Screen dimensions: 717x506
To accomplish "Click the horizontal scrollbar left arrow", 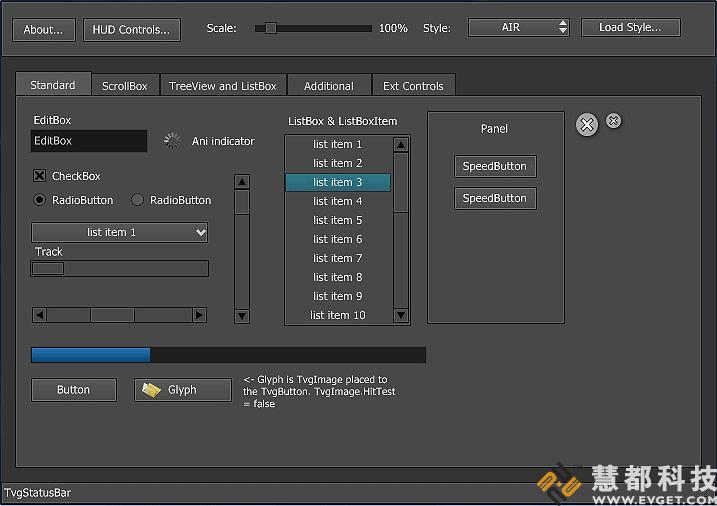I will click(40, 315).
